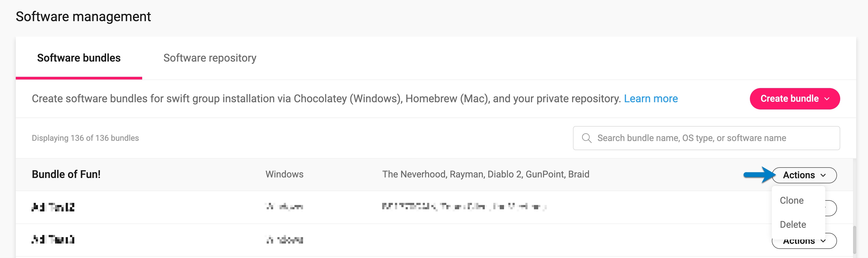Click the search magnifier icon

pos(586,138)
